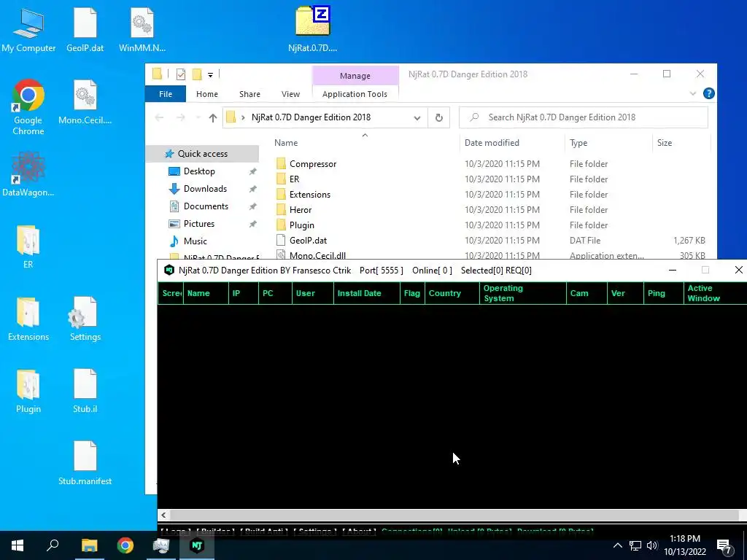Open Downloads in the navigation pane

tap(205, 189)
